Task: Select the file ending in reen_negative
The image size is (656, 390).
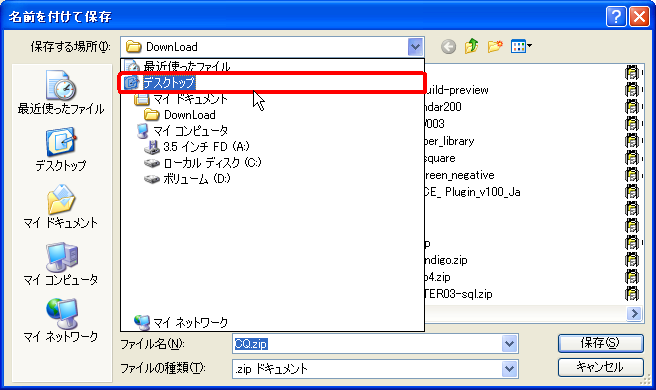Action: tap(459, 175)
